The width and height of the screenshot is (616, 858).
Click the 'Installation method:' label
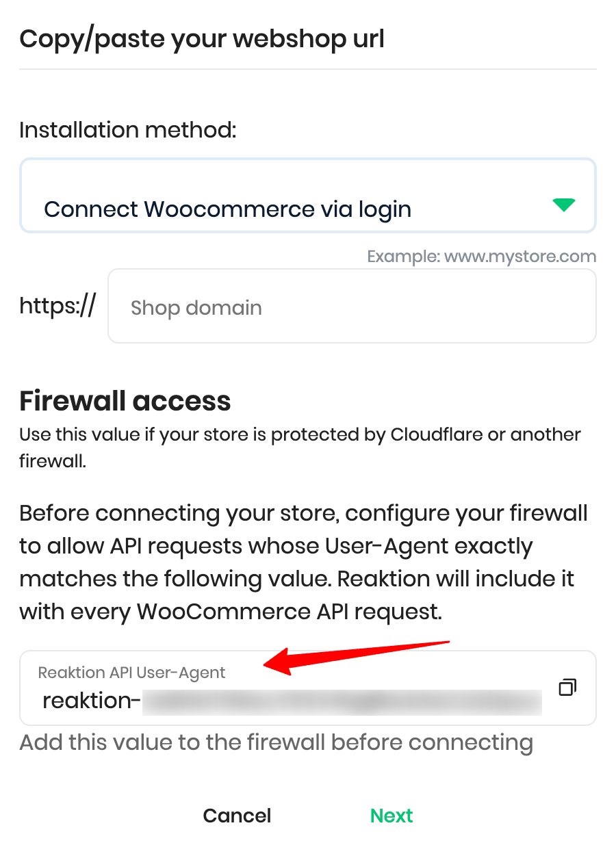tap(128, 129)
